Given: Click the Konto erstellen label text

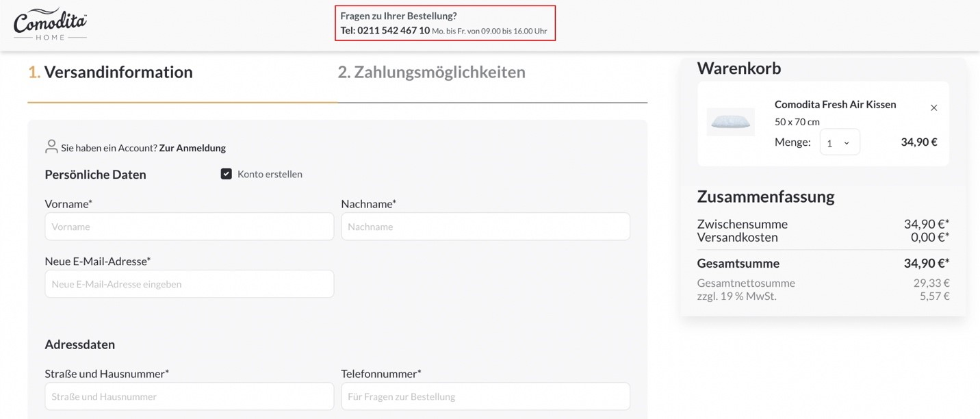Looking at the screenshot, I should pyautogui.click(x=270, y=174).
